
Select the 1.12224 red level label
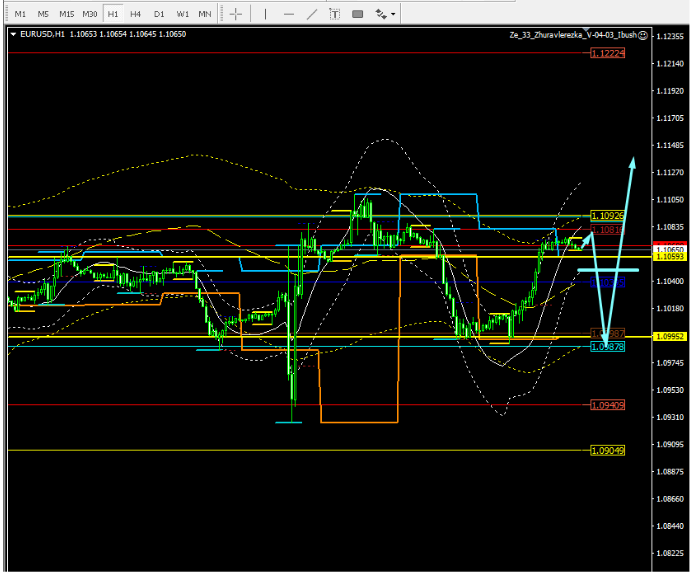coord(608,53)
